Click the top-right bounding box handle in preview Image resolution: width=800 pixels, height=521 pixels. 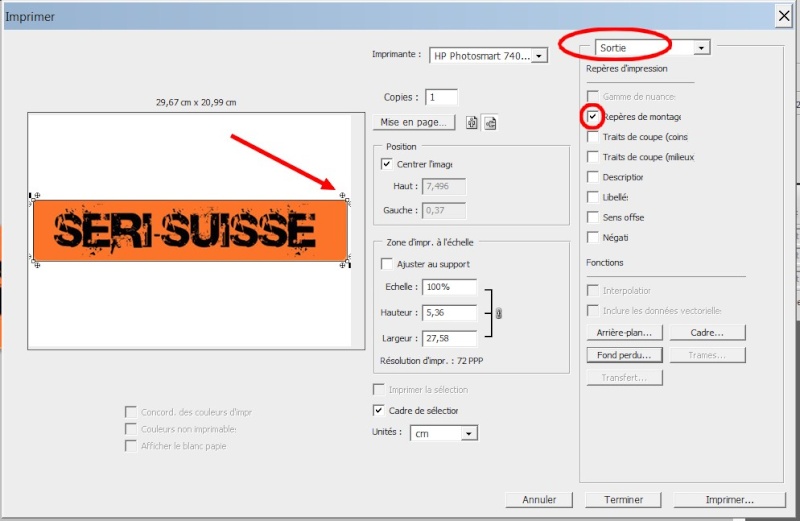(348, 201)
